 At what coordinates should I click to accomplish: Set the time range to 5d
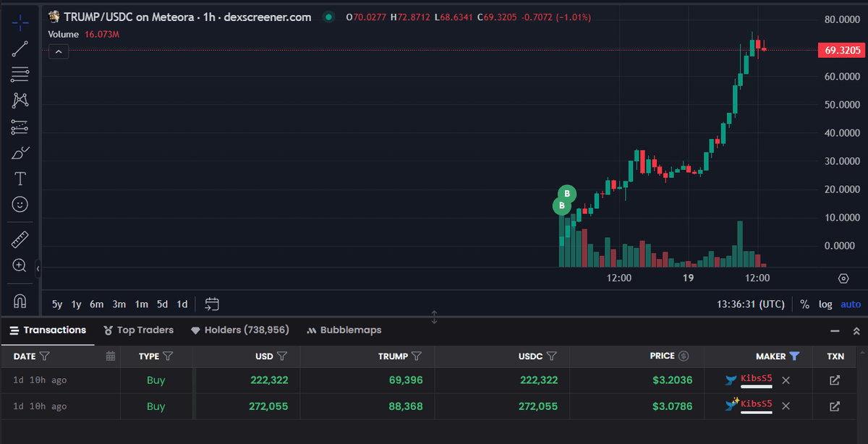click(163, 304)
